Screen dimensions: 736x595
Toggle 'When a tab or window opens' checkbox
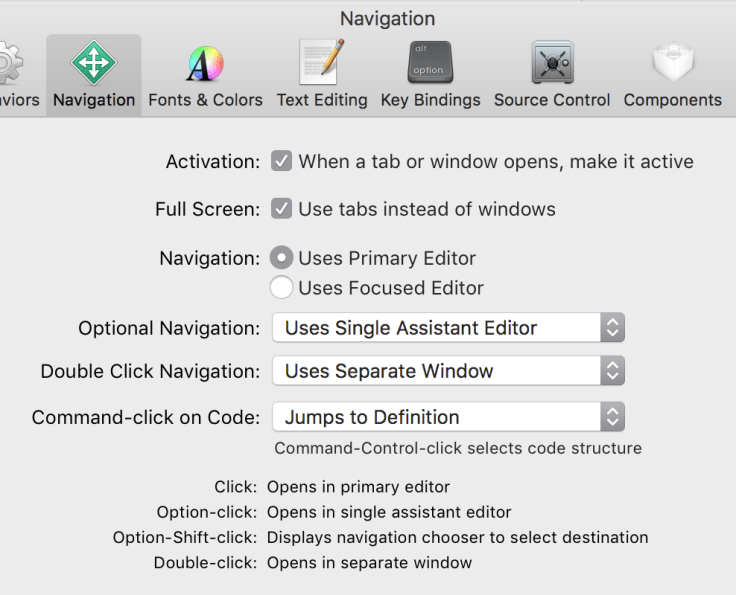pyautogui.click(x=282, y=161)
